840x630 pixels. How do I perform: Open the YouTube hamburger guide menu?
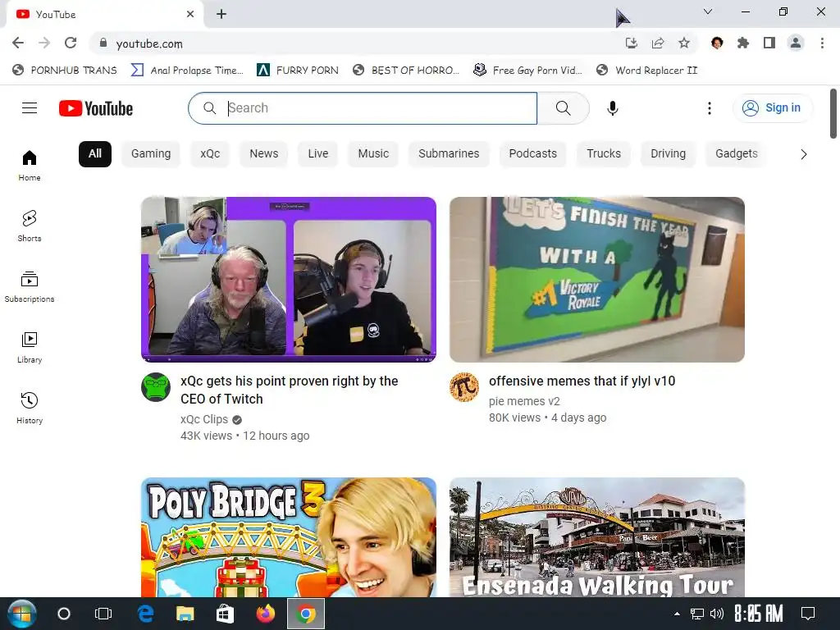pos(30,108)
